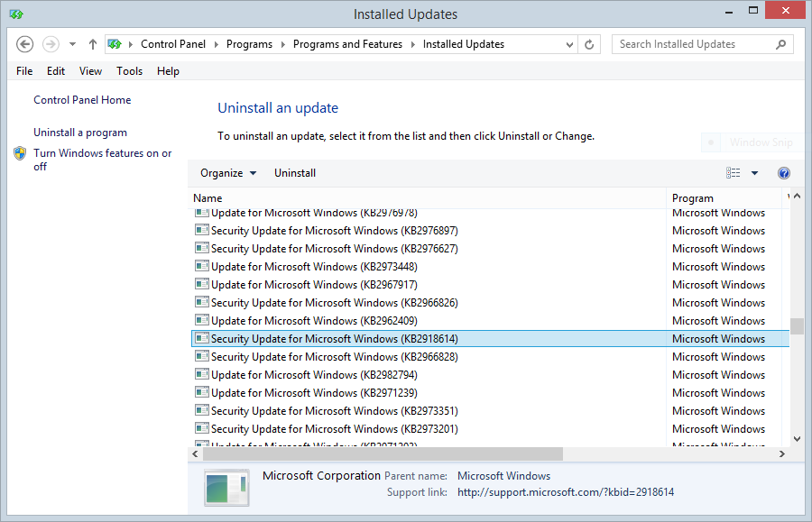Click the vertical scrollbar thumb

tap(797, 326)
